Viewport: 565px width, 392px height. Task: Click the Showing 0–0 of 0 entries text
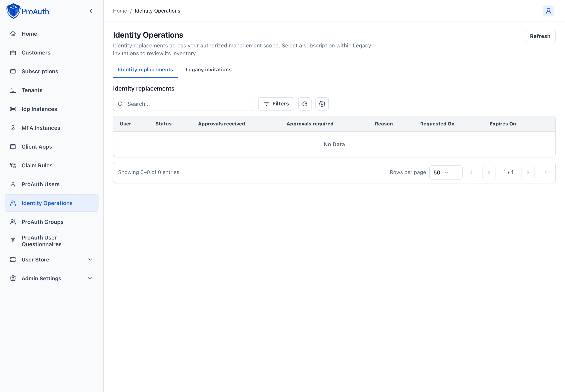point(149,172)
